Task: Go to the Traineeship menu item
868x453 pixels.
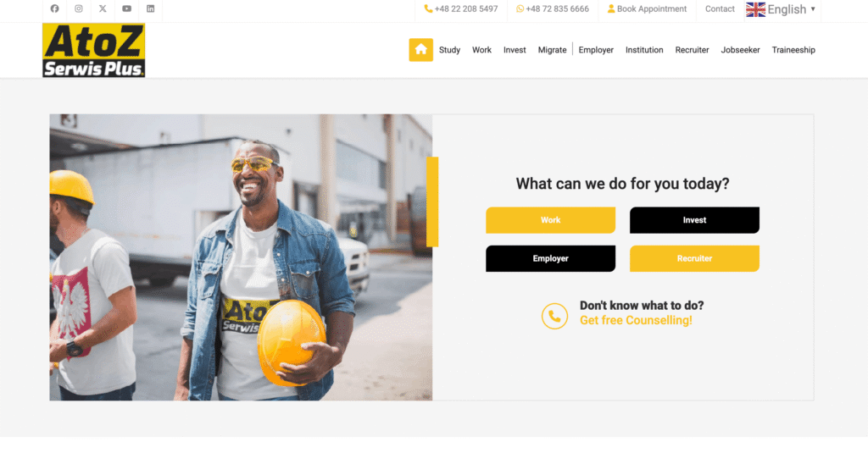Action: 793,50
